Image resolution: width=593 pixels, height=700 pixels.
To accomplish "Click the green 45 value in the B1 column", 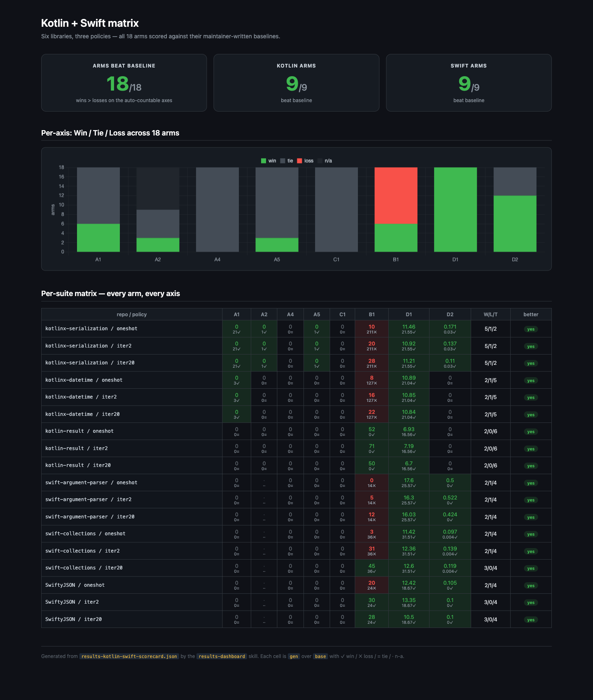I will (x=372, y=566).
